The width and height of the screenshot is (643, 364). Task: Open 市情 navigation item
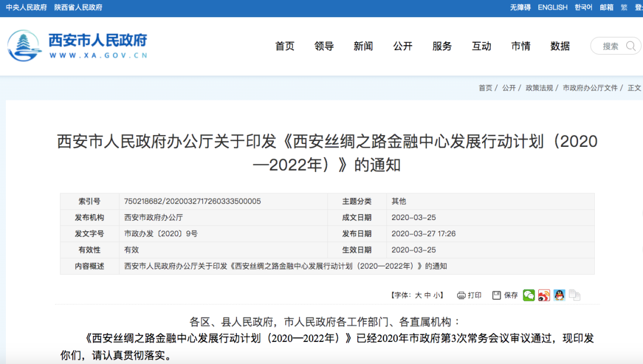pos(521,46)
